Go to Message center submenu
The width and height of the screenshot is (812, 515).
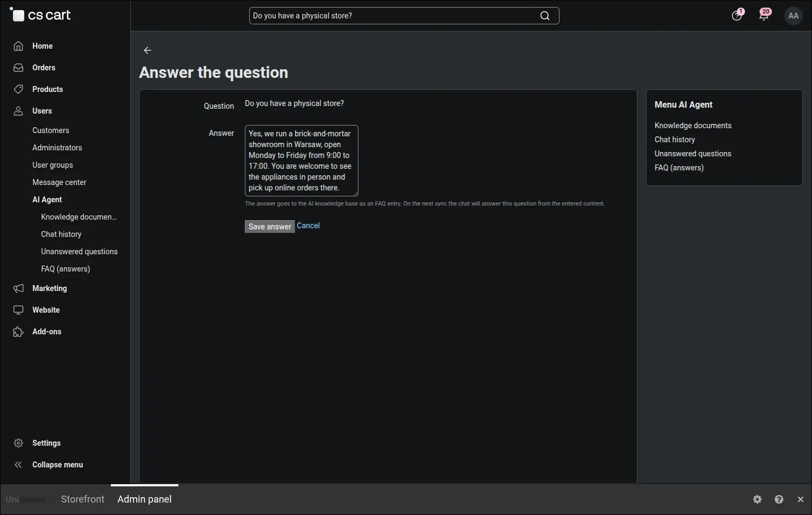click(x=59, y=182)
